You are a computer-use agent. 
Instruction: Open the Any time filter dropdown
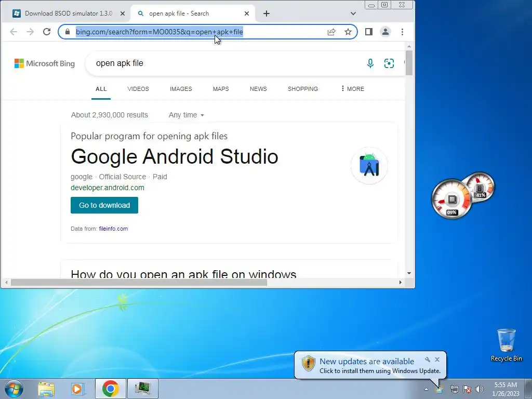tap(187, 115)
